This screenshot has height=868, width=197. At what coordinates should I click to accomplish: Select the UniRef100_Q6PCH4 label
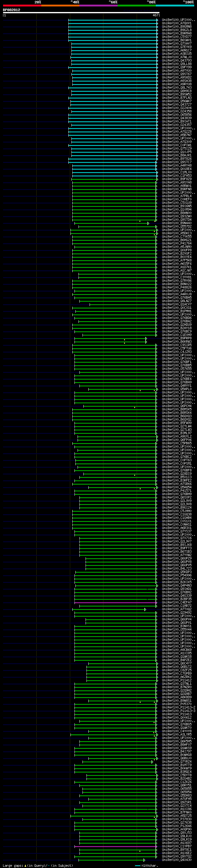pyautogui.click(x=176, y=406)
